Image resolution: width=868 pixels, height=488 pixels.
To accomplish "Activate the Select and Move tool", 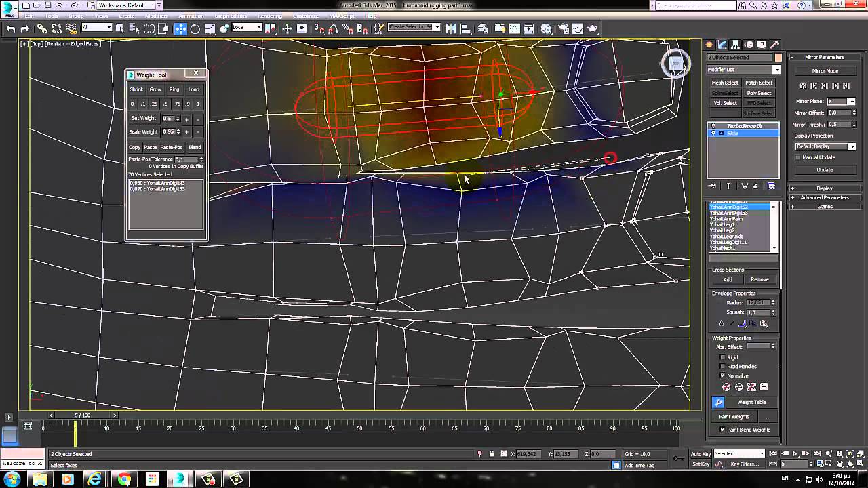I will click(180, 28).
